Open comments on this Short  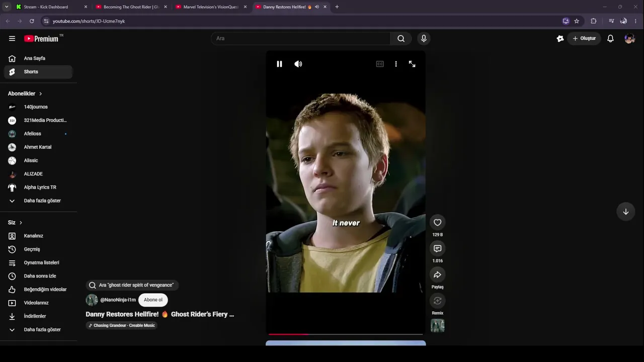(x=437, y=248)
